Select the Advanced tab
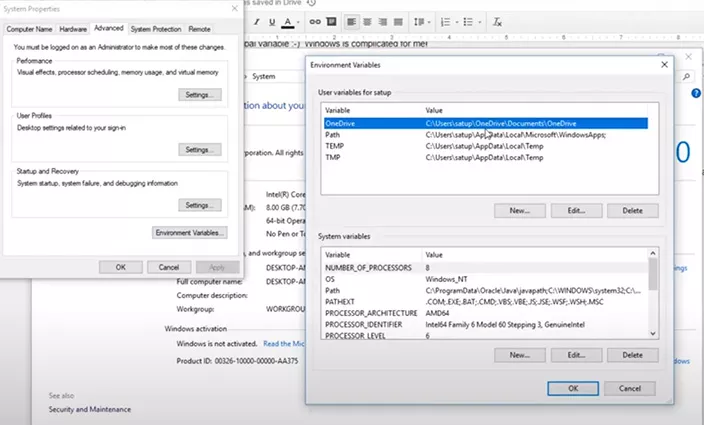The height and width of the screenshot is (425, 704). click(109, 28)
